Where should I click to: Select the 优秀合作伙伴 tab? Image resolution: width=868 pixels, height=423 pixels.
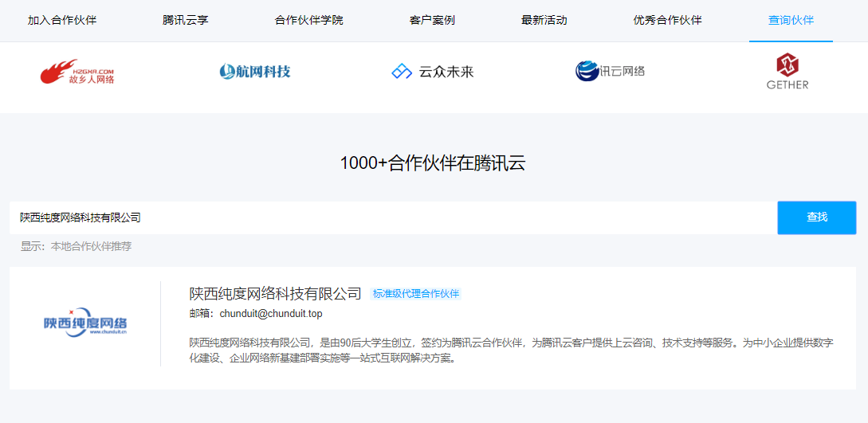pyautogui.click(x=668, y=21)
